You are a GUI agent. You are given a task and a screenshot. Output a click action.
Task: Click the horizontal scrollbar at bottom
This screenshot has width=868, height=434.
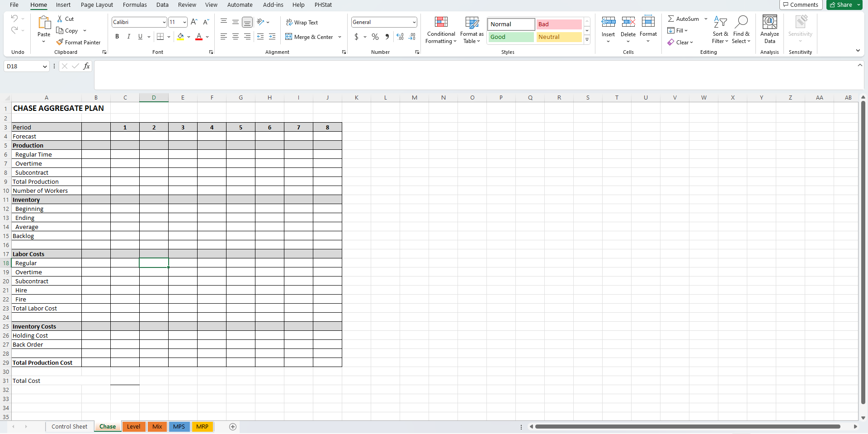coord(688,427)
